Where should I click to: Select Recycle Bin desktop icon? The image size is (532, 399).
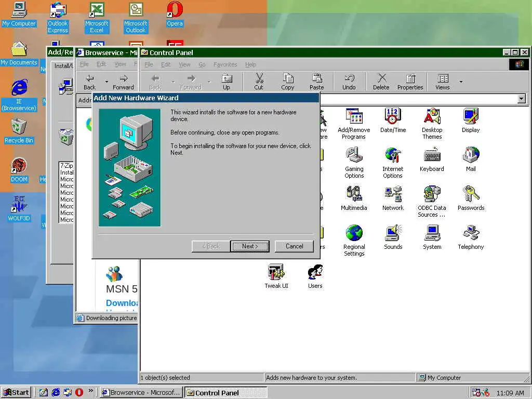19,131
